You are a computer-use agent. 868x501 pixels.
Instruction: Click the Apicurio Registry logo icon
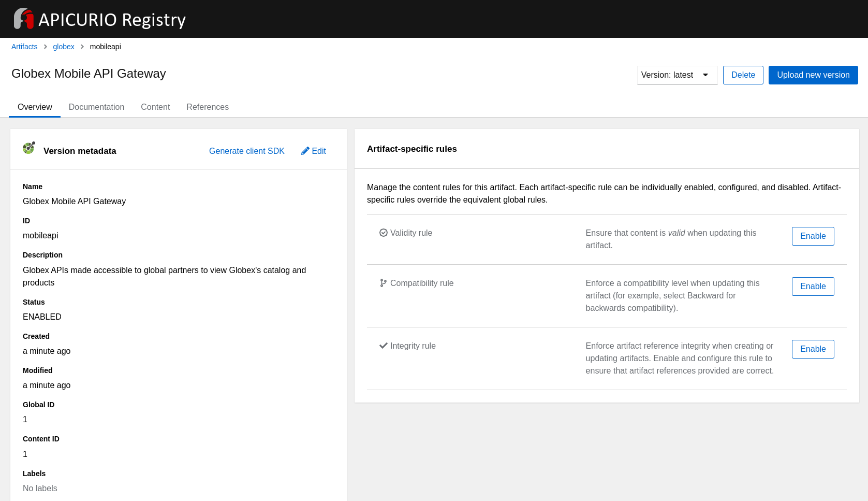coord(23,19)
